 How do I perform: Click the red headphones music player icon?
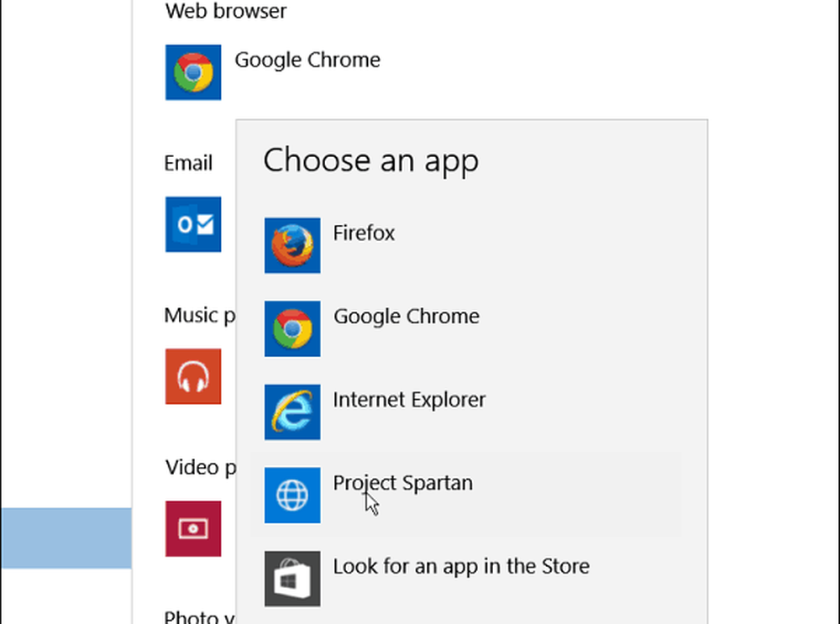click(x=193, y=376)
